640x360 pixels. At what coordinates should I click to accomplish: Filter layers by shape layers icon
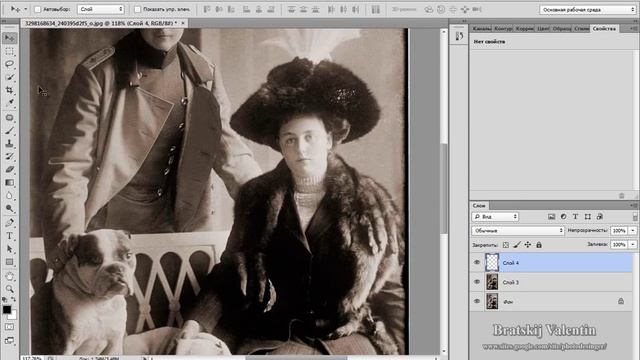coord(587,217)
